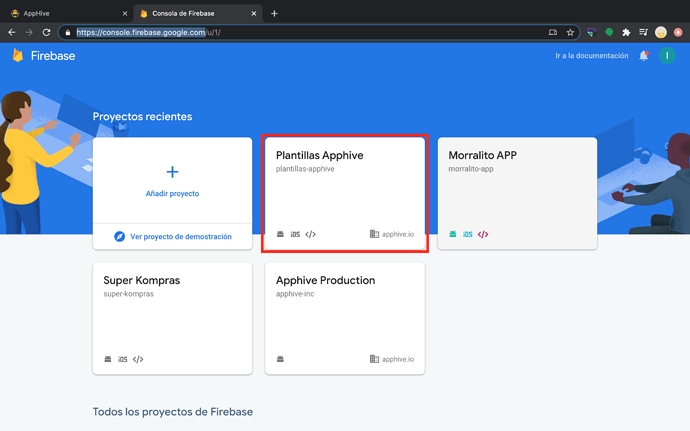Click Android icon on Apphive Production card
This screenshot has width=690, height=431.
(281, 359)
